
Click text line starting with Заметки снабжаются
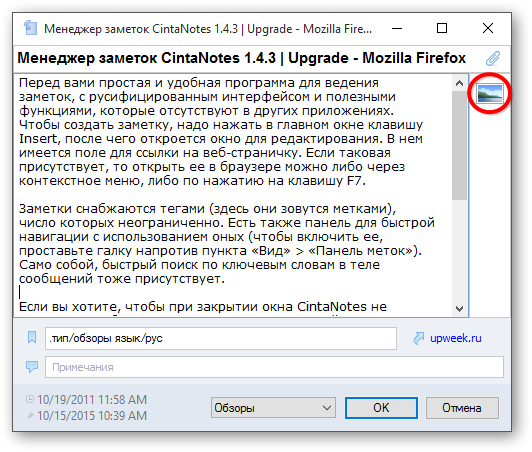tap(207, 209)
